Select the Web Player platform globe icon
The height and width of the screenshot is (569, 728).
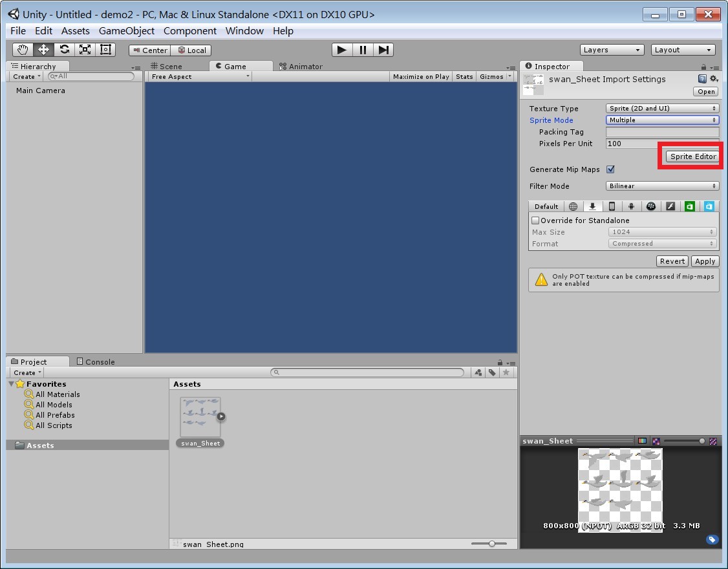[x=573, y=207]
